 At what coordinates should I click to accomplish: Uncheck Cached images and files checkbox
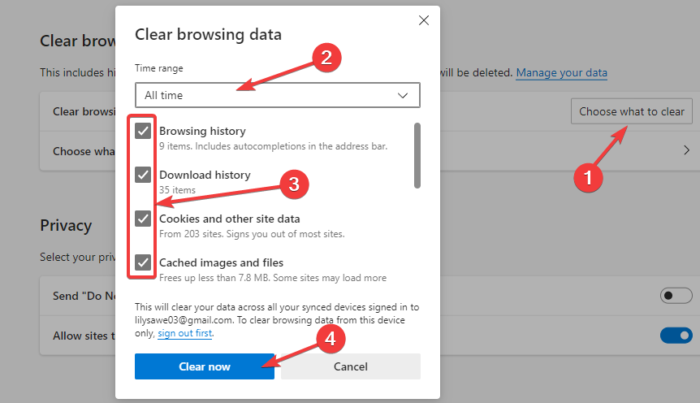144,262
